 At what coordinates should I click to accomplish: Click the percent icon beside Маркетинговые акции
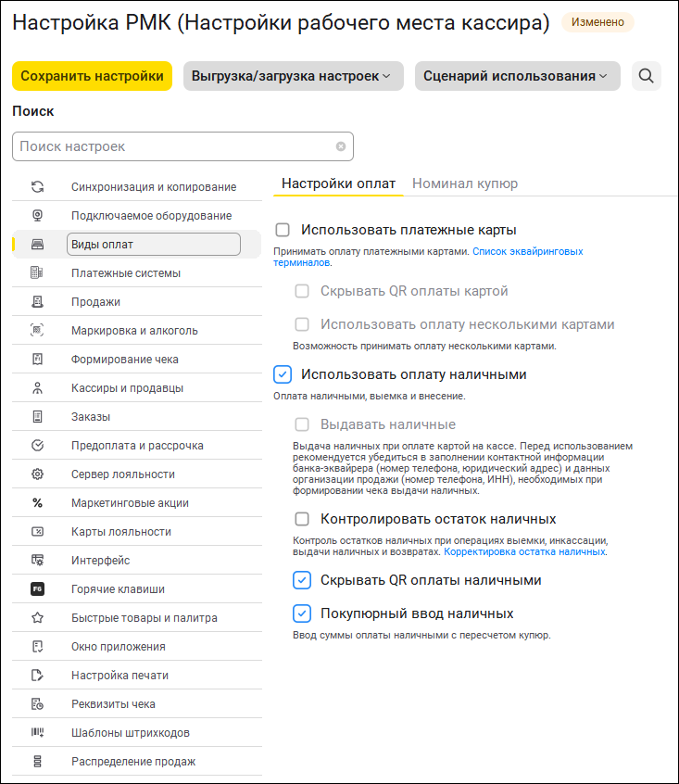38,503
